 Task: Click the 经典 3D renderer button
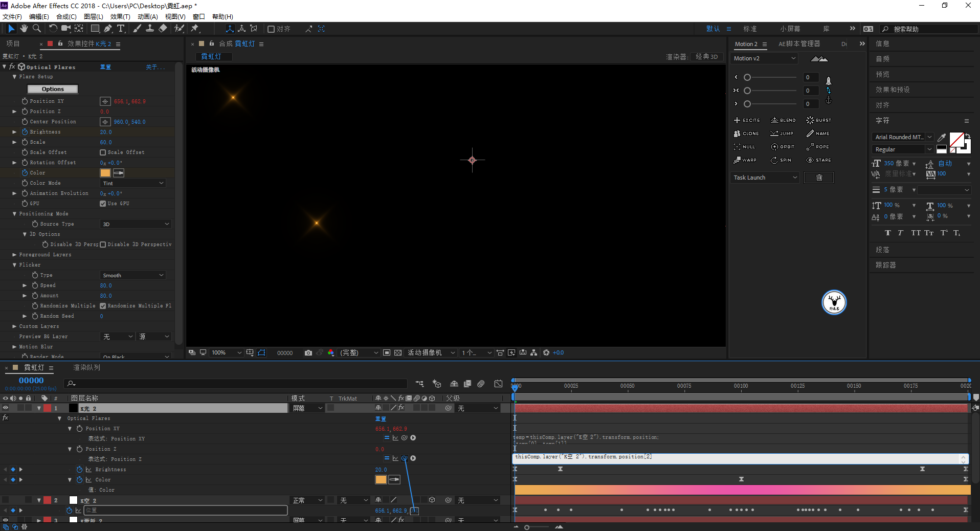[706, 57]
